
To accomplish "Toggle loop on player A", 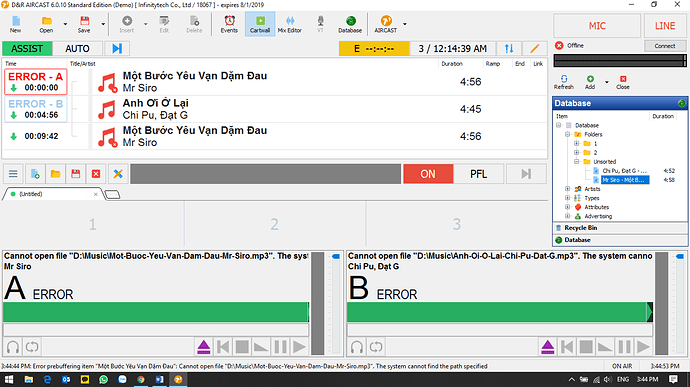I will (x=32, y=347).
